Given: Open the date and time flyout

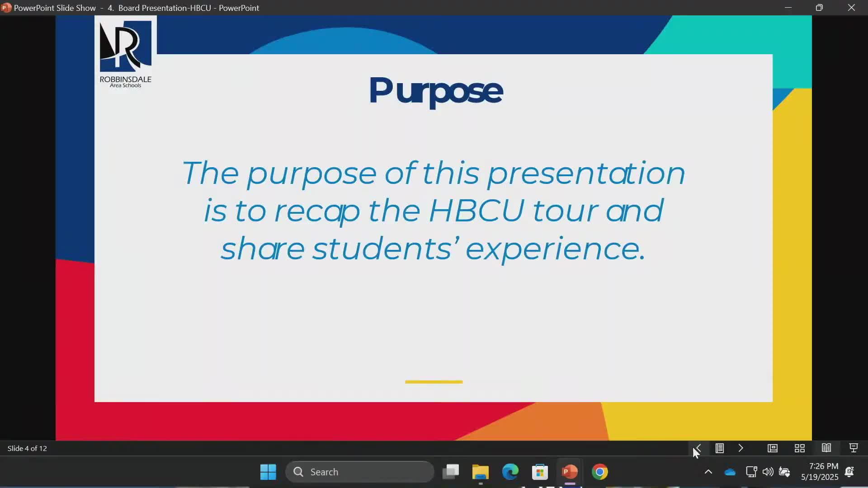Looking at the screenshot, I should coord(819,472).
